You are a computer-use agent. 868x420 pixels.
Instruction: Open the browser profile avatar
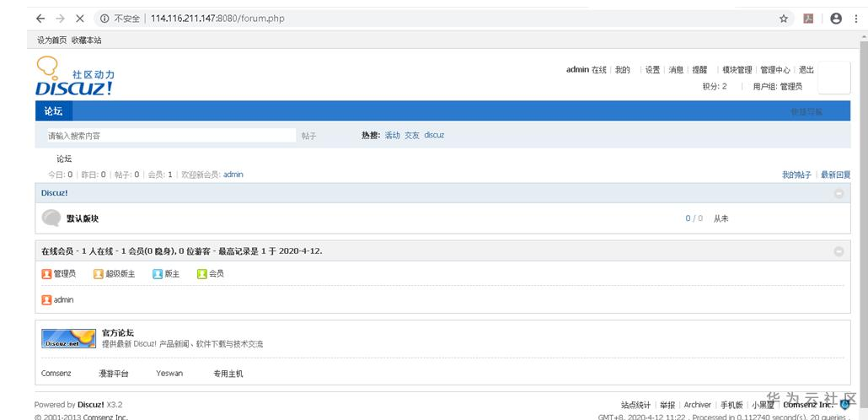[x=836, y=19]
